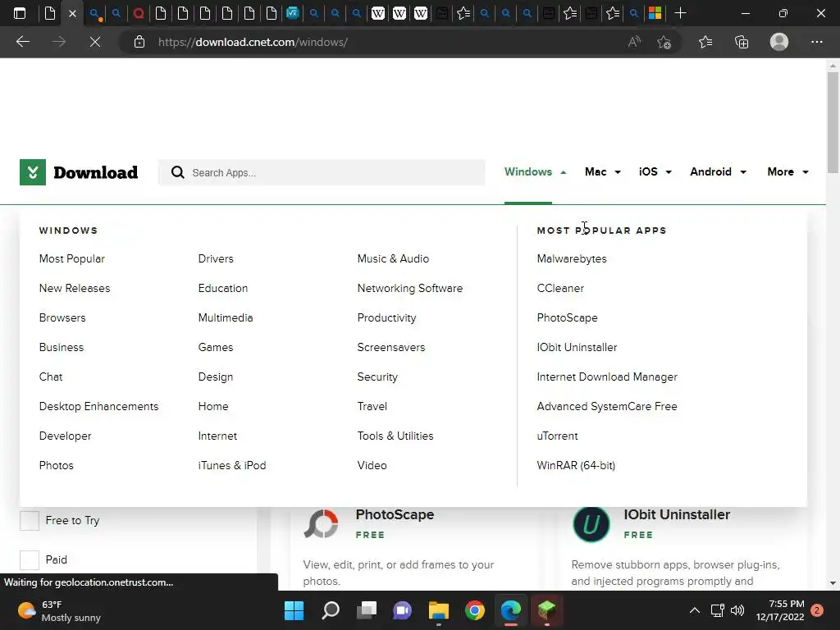Click the user profile avatar icon
This screenshot has width=840, height=630.
(x=779, y=42)
